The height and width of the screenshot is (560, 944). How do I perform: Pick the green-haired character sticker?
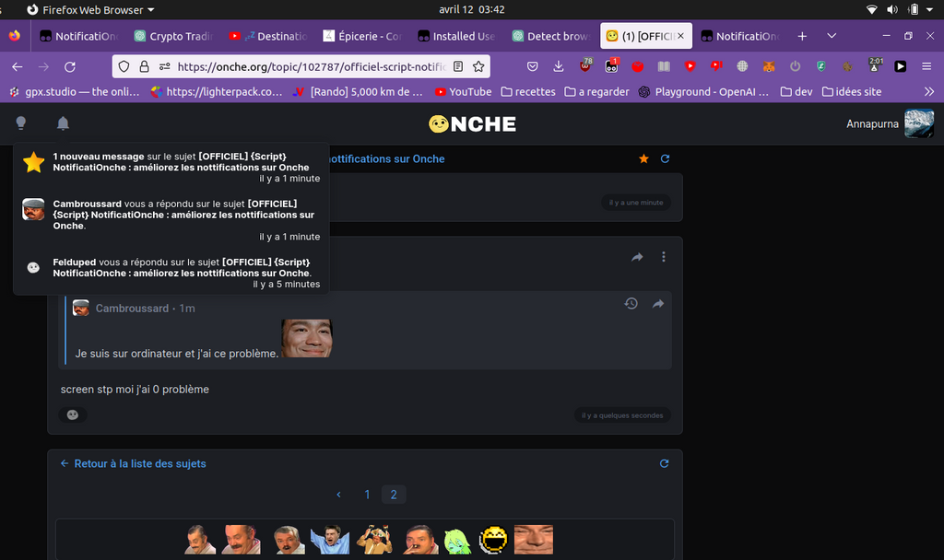point(457,541)
